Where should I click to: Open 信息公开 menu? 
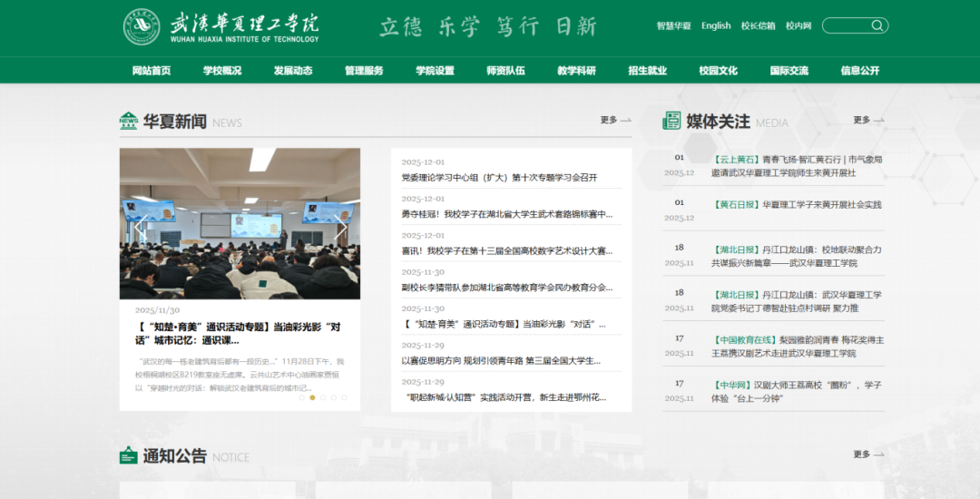coord(860,71)
